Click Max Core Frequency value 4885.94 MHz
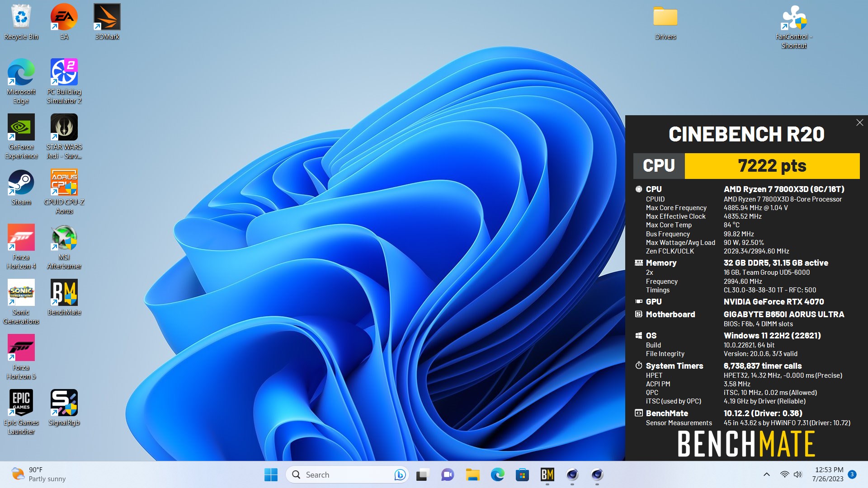Viewport: 868px width, 488px height. [755, 208]
